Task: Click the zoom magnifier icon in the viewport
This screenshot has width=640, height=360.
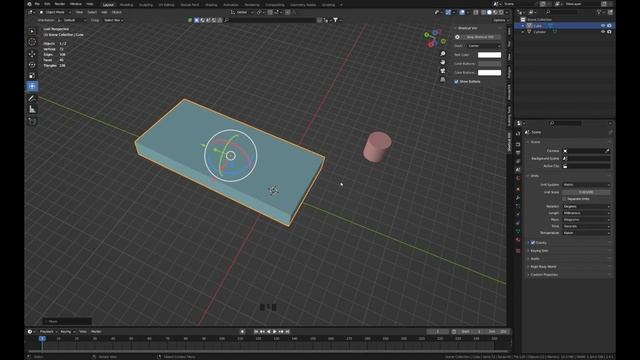Action: 443,53
